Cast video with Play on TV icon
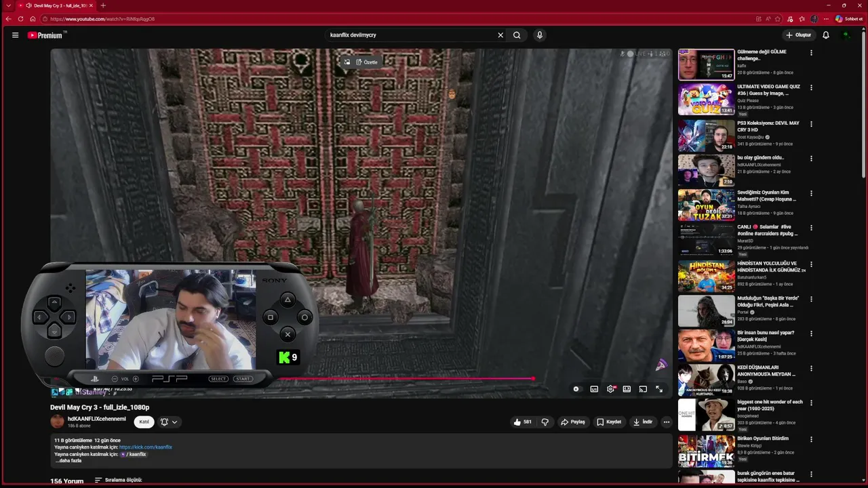 pos(643,389)
